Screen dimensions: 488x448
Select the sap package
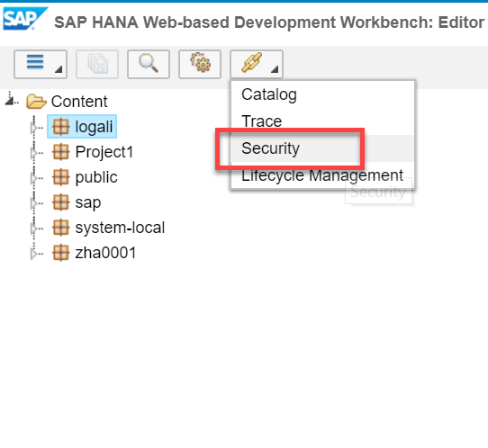coord(87,202)
